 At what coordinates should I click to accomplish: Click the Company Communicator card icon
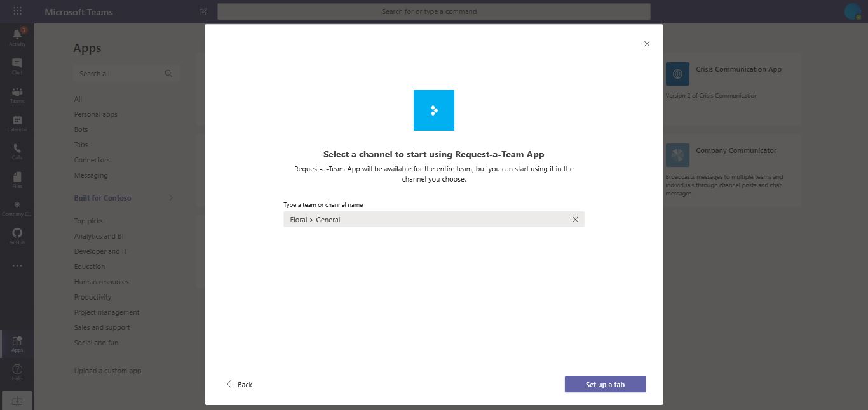coord(677,155)
